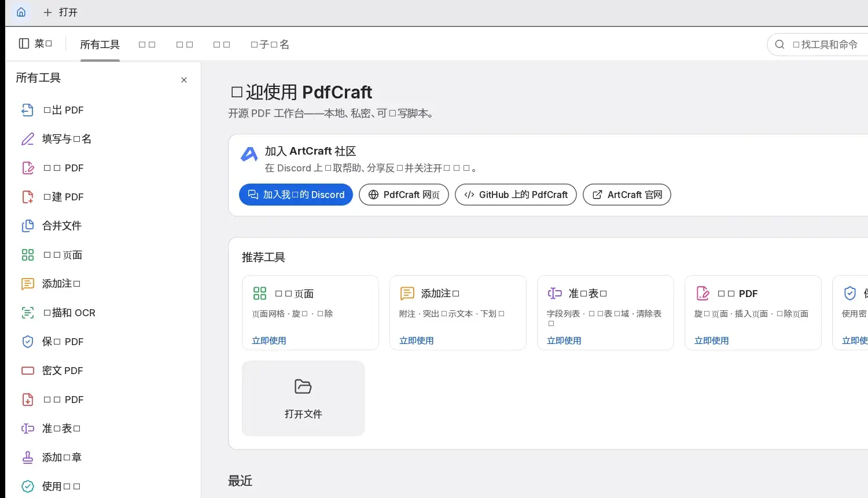Go to the Home icon in top bar
Image resolution: width=868 pixels, height=498 pixels.
(21, 12)
